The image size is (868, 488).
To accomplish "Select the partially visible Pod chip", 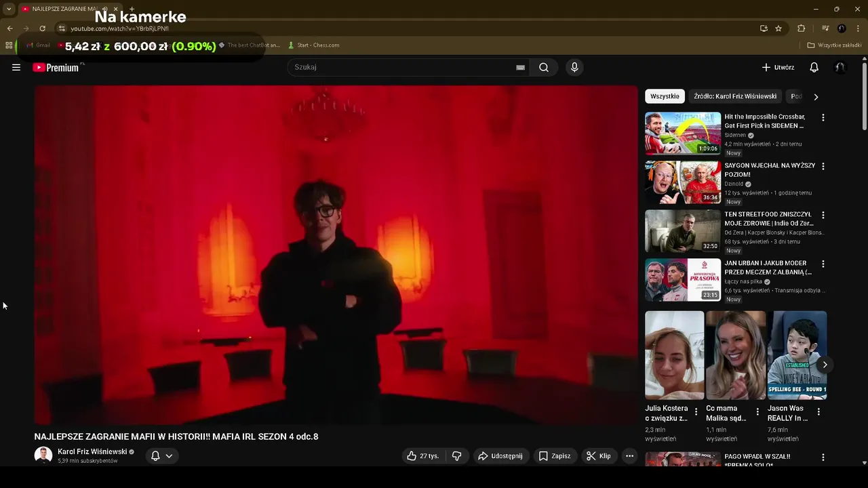I will [x=796, y=96].
